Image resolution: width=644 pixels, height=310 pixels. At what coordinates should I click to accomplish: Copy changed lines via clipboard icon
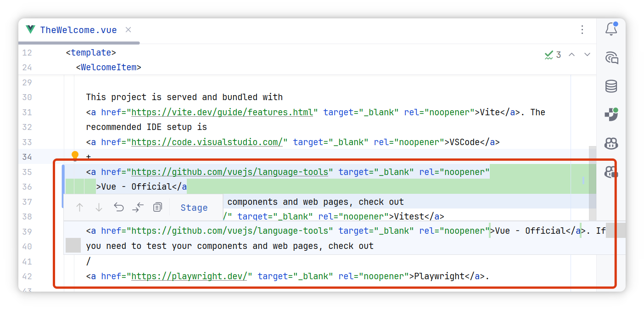click(157, 207)
